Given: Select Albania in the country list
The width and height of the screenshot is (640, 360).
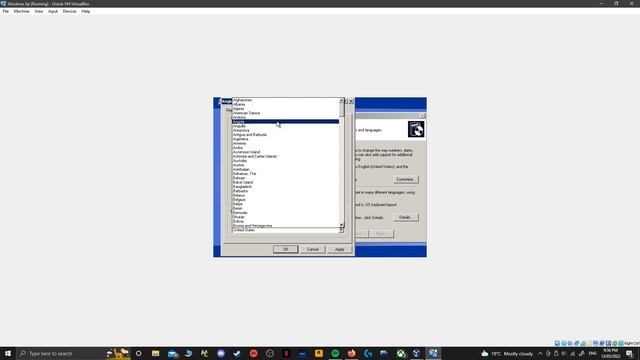Looking at the screenshot, I should pos(285,104).
